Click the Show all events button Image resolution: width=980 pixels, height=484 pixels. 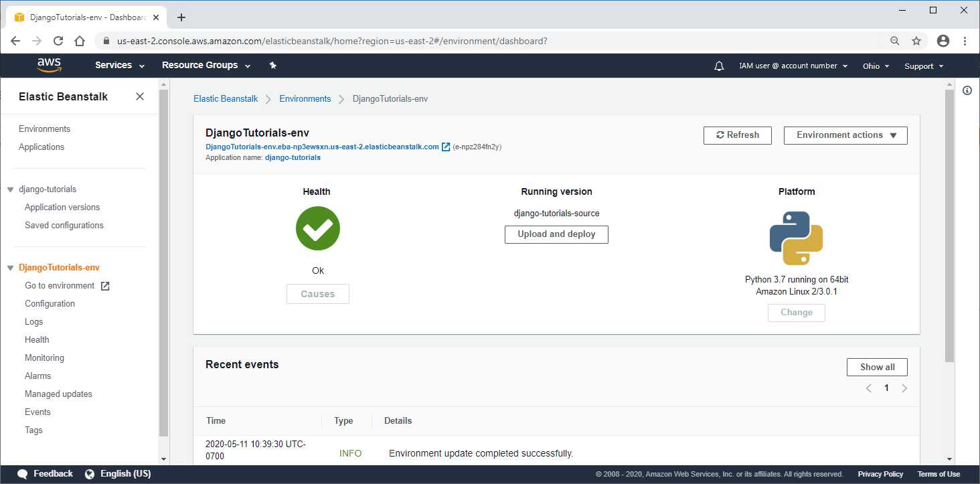[x=877, y=367]
